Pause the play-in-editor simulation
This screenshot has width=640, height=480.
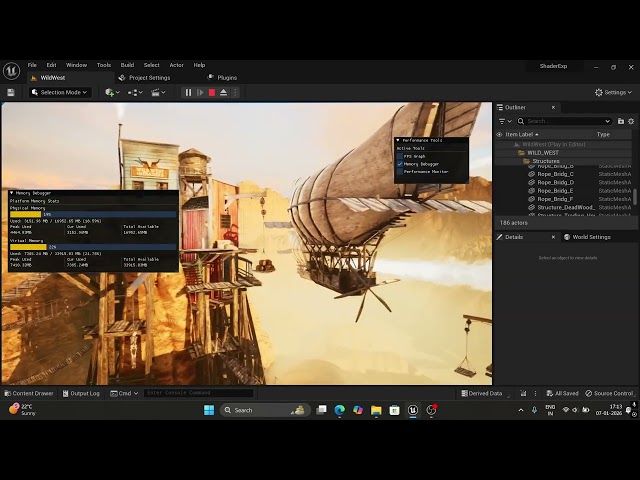coord(188,93)
